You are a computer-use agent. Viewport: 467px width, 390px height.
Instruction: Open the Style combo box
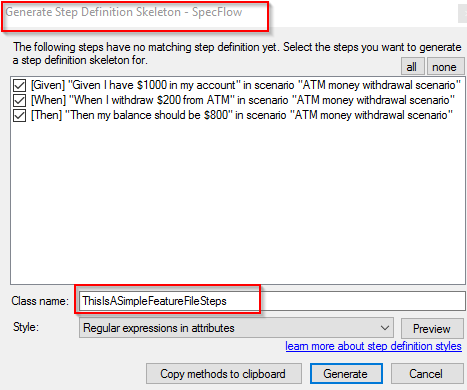236,328
